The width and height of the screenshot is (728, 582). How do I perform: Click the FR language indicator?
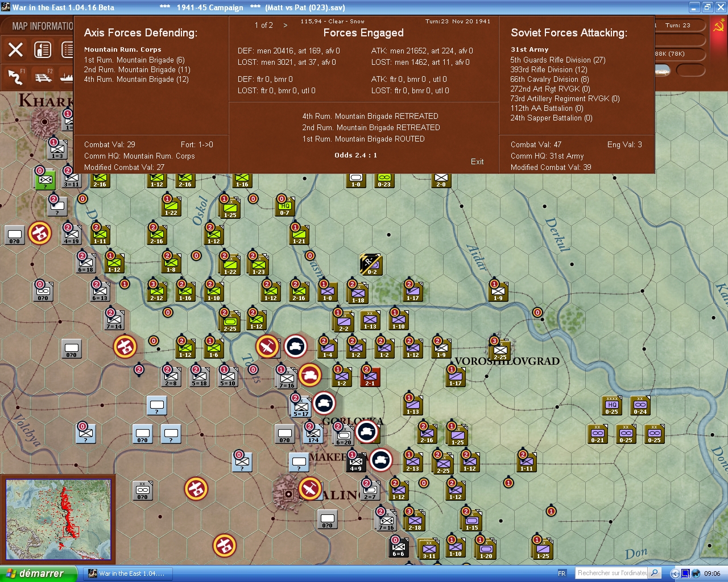(562, 573)
